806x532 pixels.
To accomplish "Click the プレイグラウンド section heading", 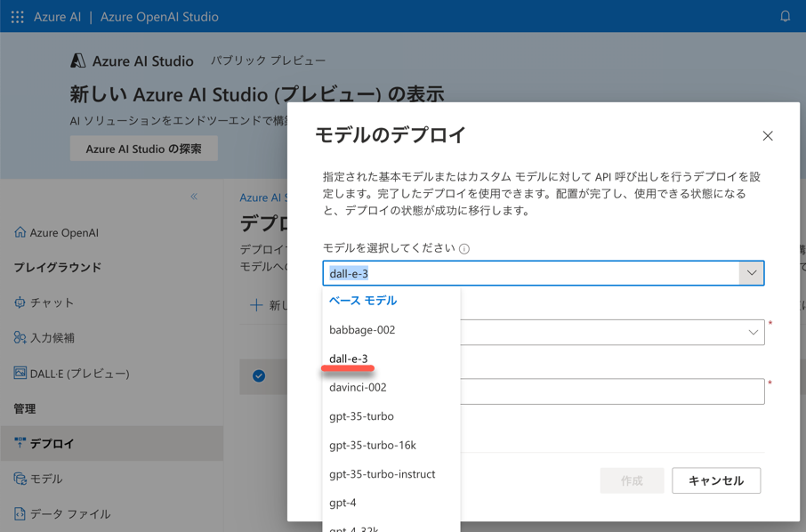I will 58,267.
